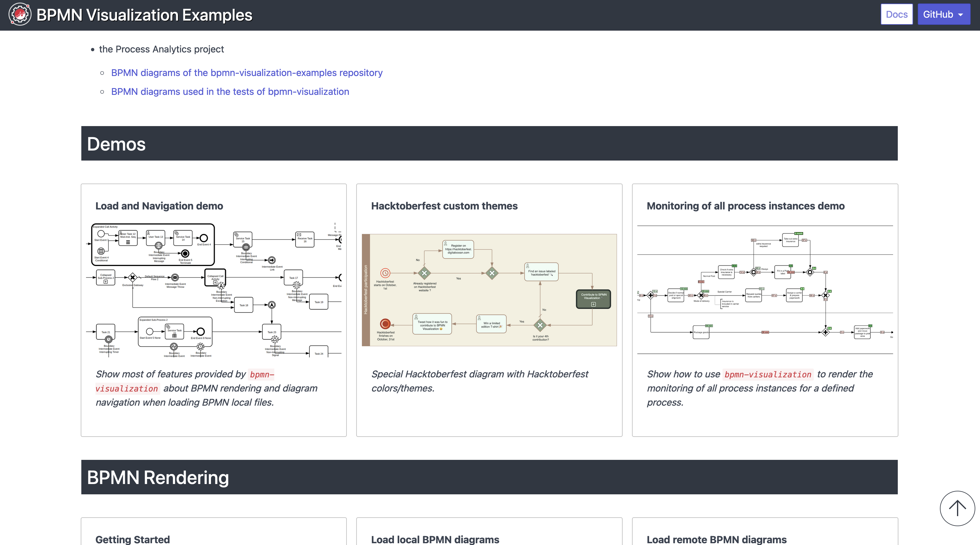Open BPMN diagrams used in tests link

[x=230, y=92]
